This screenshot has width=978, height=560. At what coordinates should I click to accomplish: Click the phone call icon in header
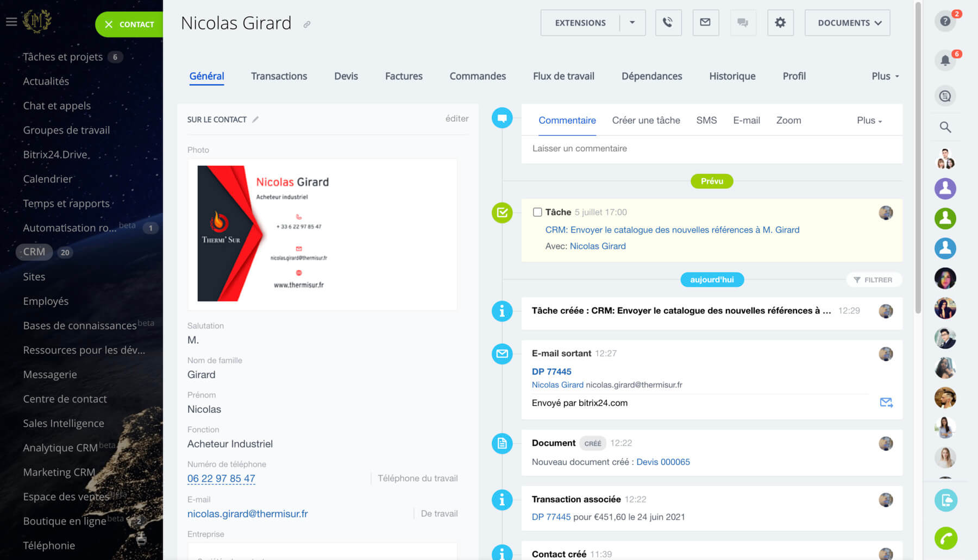(x=668, y=23)
